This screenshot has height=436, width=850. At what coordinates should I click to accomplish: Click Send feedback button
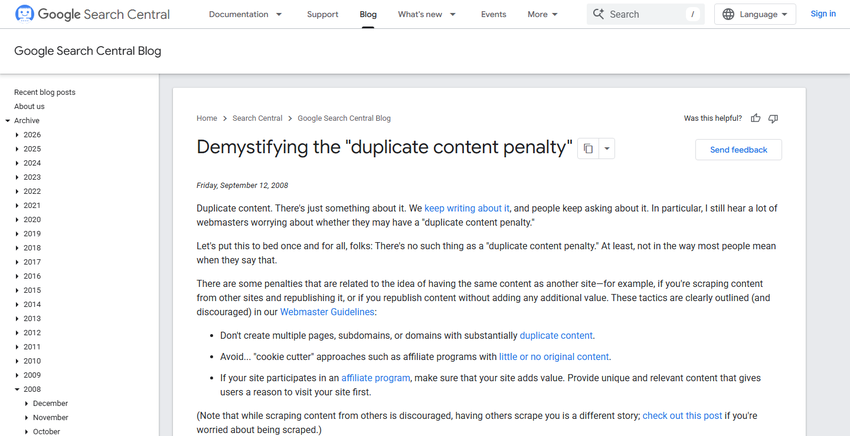[738, 150]
